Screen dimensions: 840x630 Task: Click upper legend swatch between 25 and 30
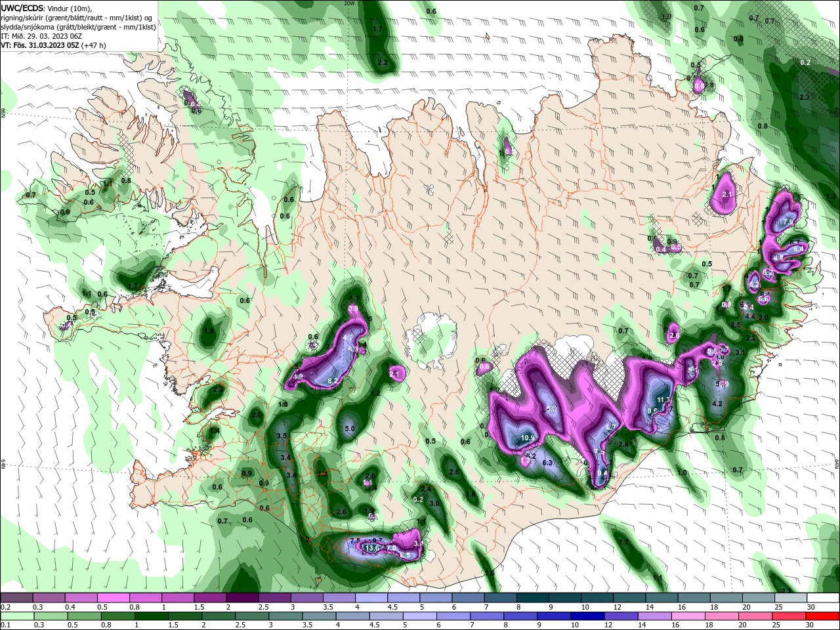(790, 598)
